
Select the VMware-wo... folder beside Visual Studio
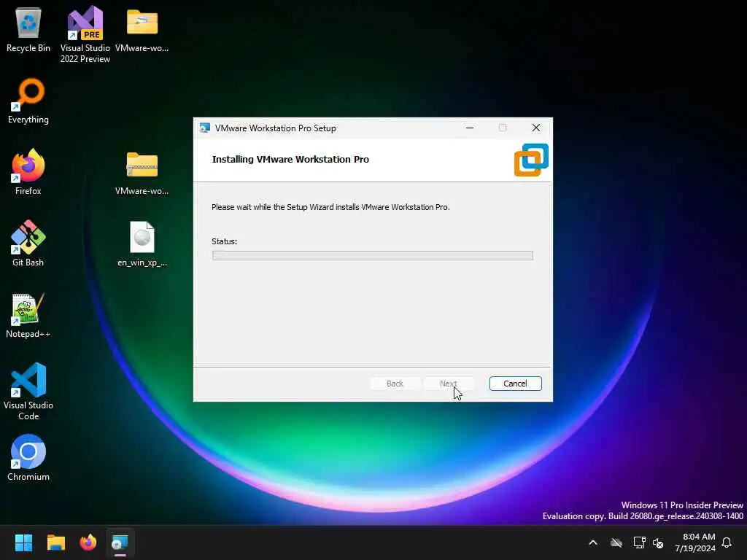tap(142, 29)
